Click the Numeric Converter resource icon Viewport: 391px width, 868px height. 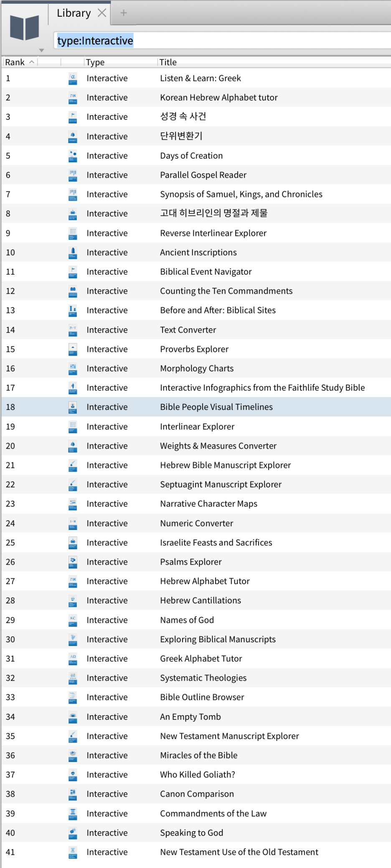(x=73, y=523)
